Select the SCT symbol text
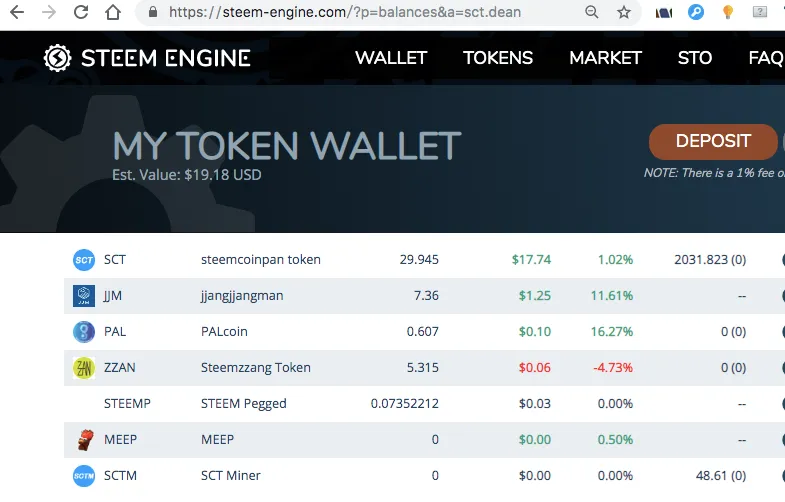The image size is (785, 502). coord(115,260)
